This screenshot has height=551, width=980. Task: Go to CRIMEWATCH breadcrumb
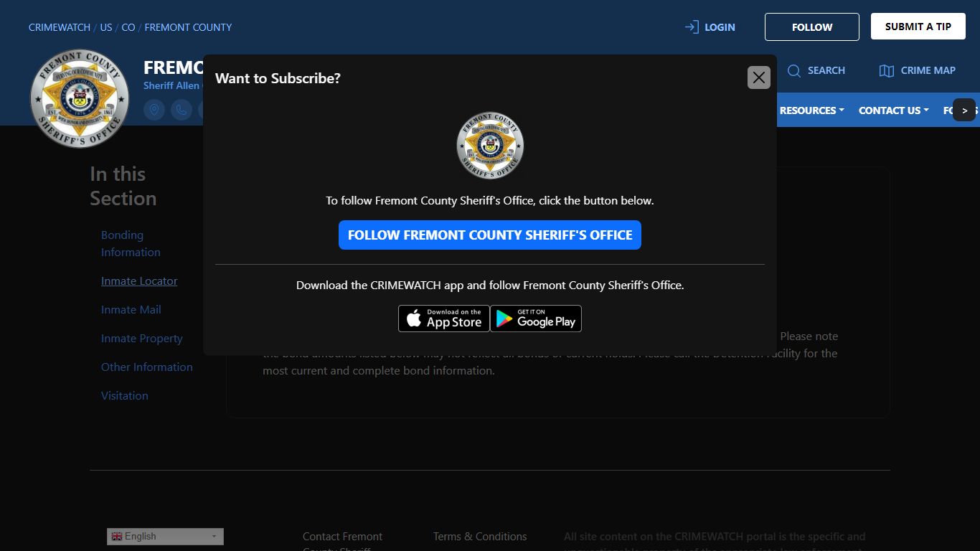pos(60,27)
